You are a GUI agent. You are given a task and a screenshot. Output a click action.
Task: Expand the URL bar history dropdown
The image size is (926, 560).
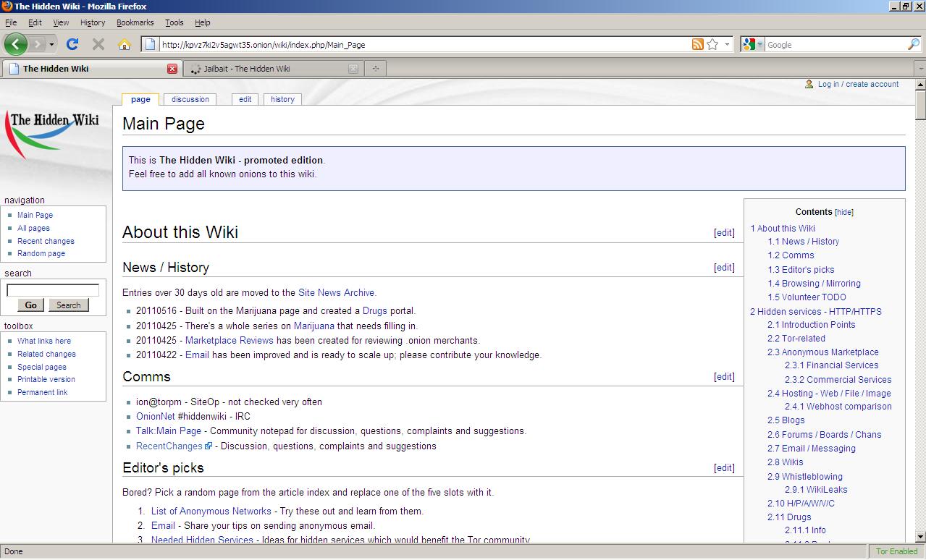727,44
